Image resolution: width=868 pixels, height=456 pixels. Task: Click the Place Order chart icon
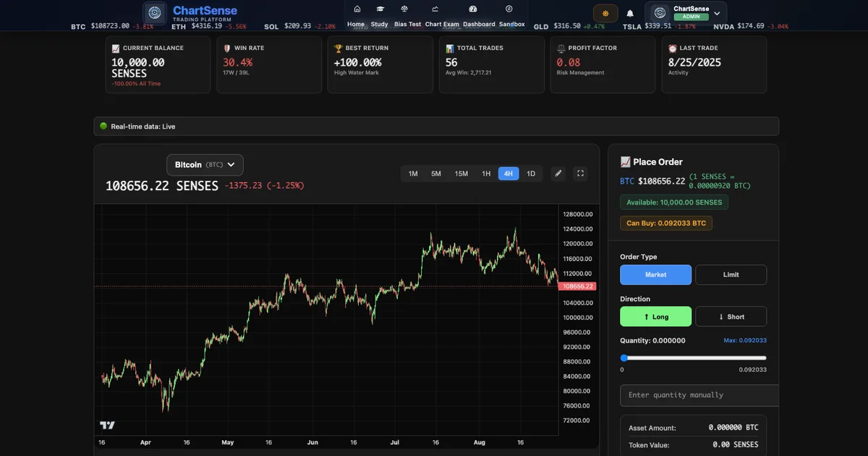tap(626, 162)
